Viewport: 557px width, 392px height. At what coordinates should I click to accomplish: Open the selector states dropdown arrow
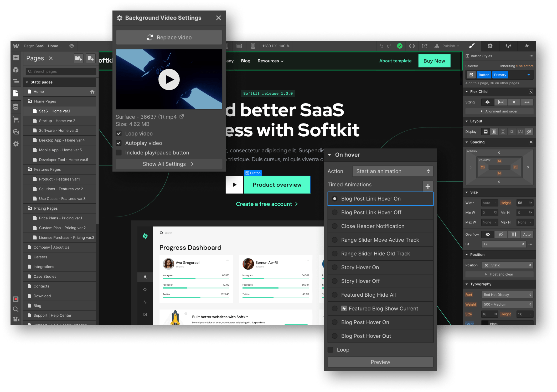click(528, 75)
